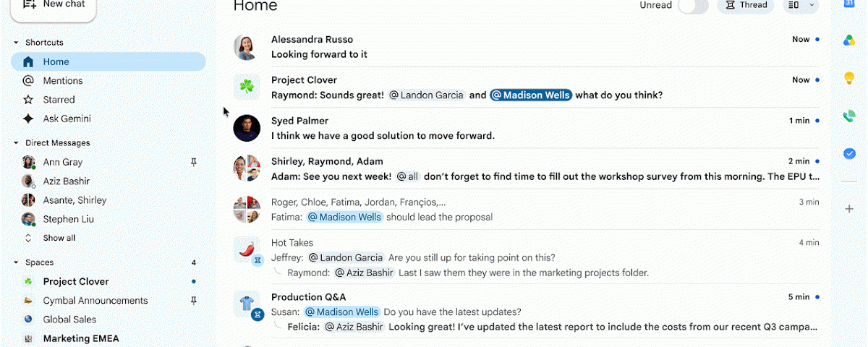Click the New chat button
Image resolution: width=868 pixels, height=347 pixels.
click(x=54, y=7)
